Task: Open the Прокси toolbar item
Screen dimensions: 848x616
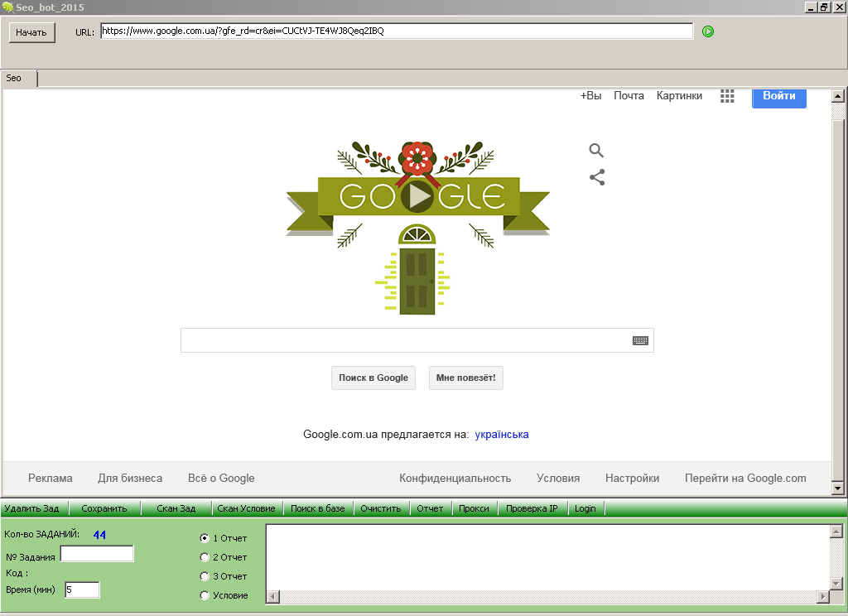Action: coord(474,508)
